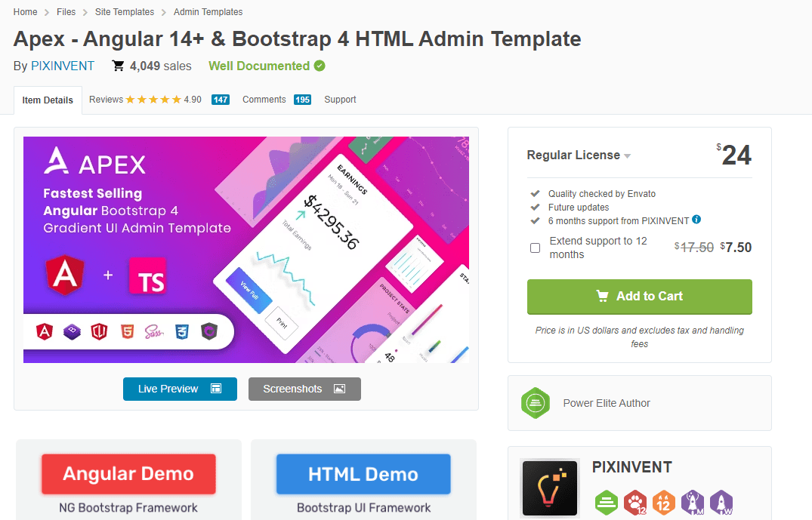Click the HTML5 icon in the preview banner
Viewport: 812px width, 520px height.
[126, 332]
